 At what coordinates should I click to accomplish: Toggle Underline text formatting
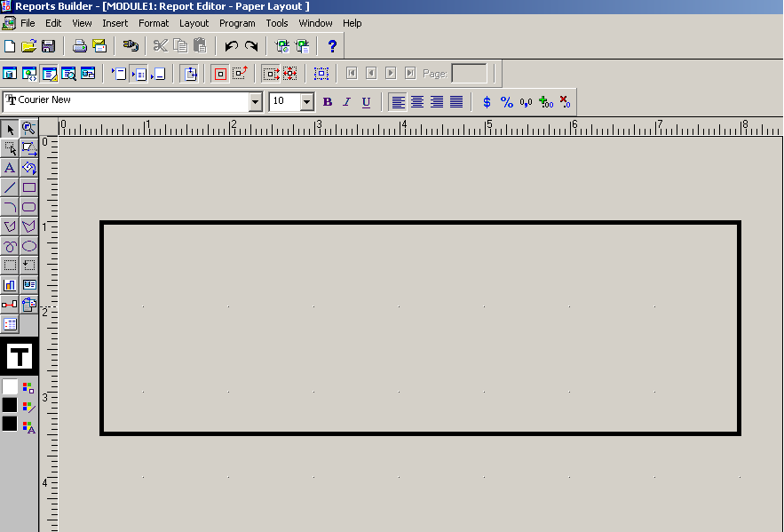point(366,102)
